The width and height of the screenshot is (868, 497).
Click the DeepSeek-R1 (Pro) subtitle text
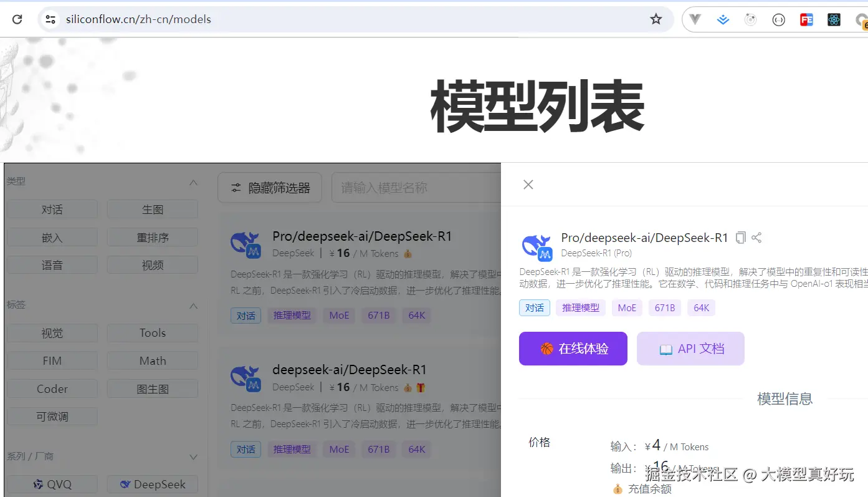[x=596, y=253]
